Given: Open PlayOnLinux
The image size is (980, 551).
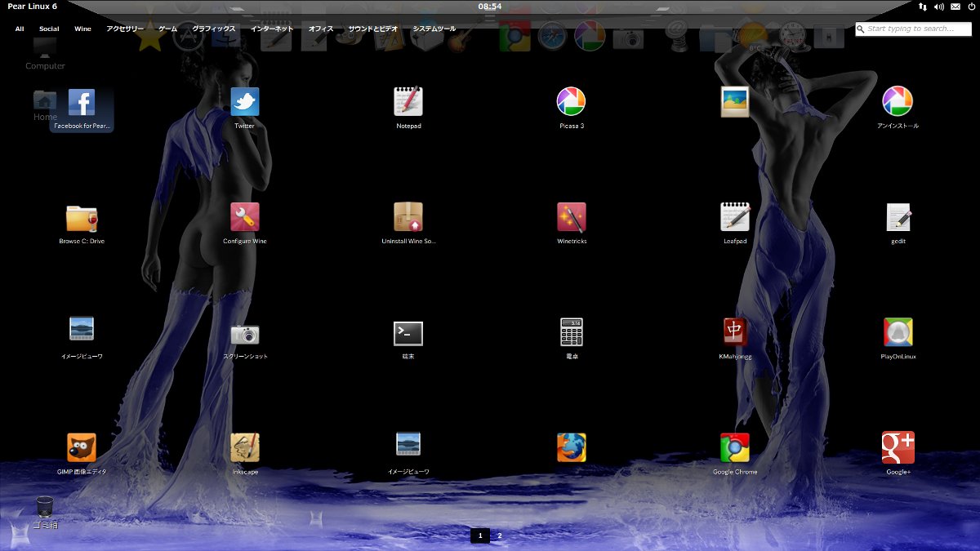Looking at the screenshot, I should tap(898, 332).
